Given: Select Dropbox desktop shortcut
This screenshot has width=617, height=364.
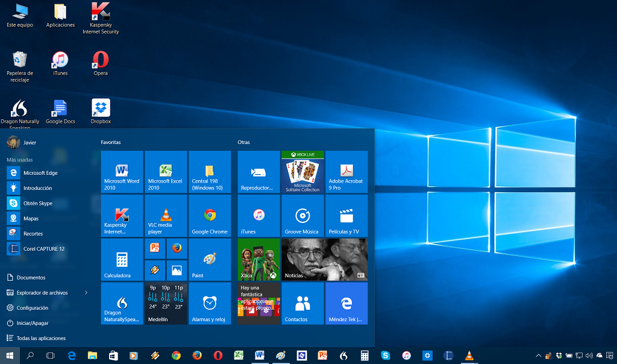Looking at the screenshot, I should 101,112.
